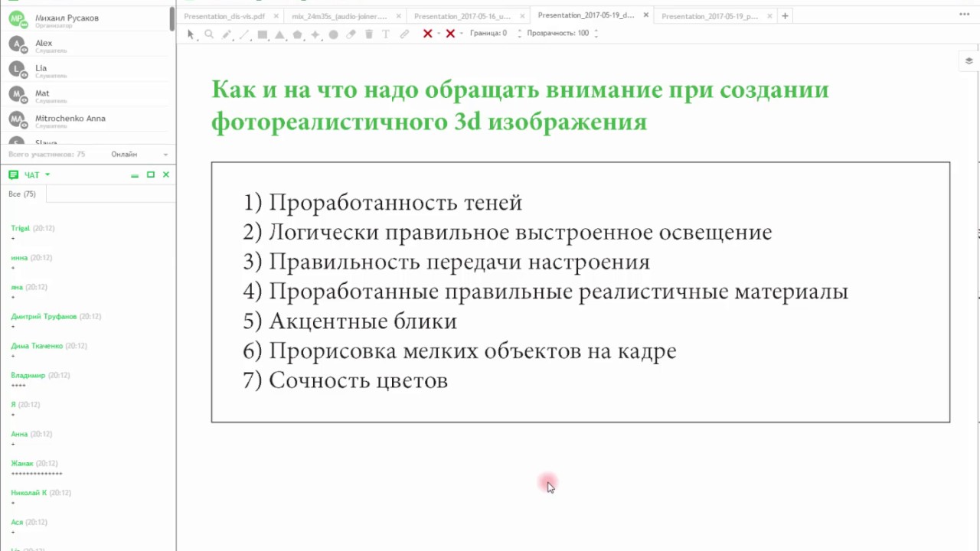Click chat sender name Жанак
The image size is (980, 551).
click(22, 464)
